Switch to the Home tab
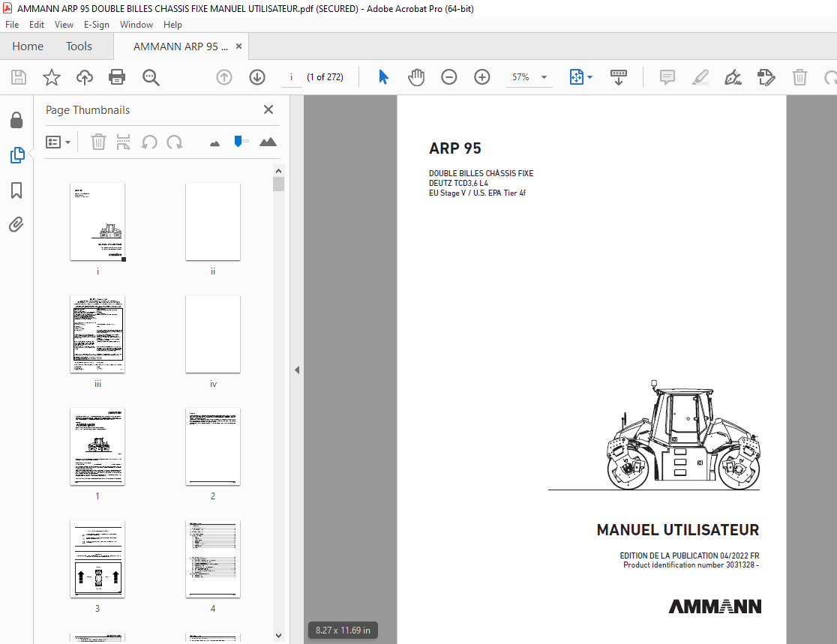 (28, 46)
